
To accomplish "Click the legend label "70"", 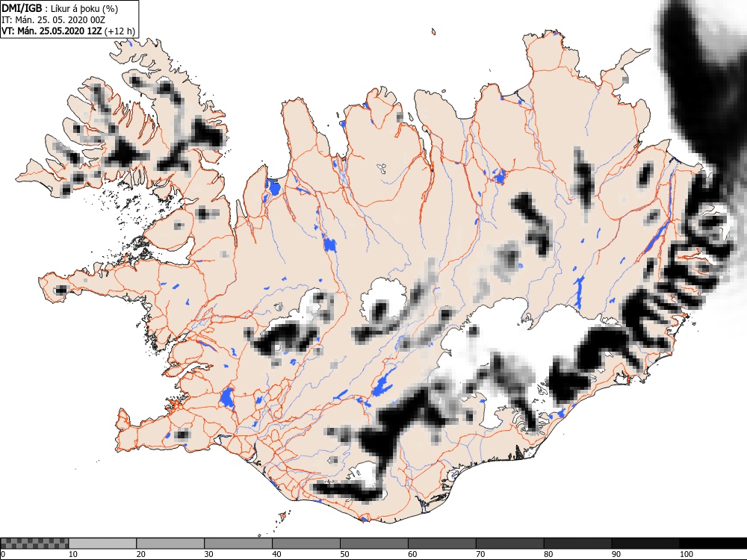I will 480,554.
